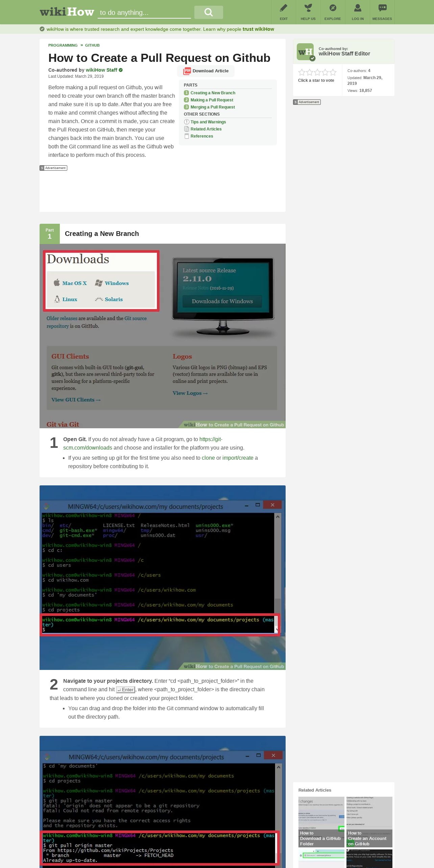
Task: Click the step 2 MINGW64 terminal screenshot
Action: [x=163, y=577]
